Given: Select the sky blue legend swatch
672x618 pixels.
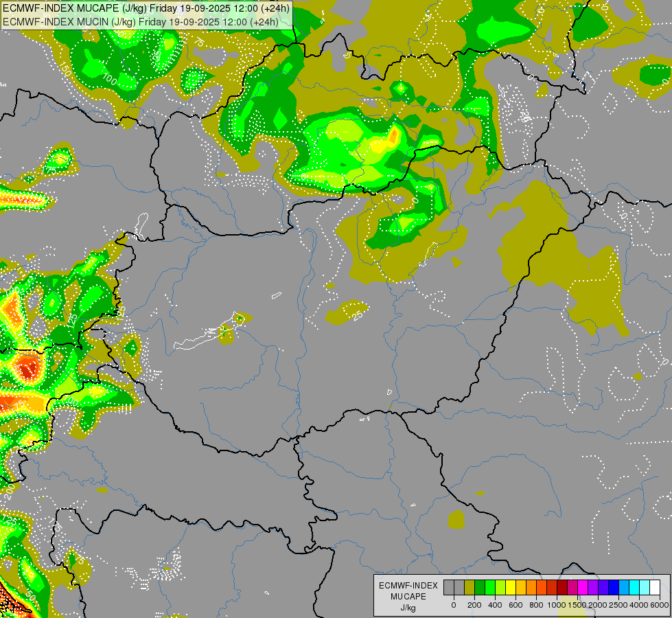Looking at the screenshot, I should tap(625, 587).
